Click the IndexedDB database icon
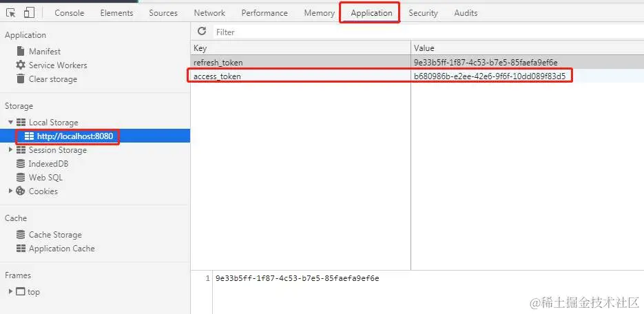The height and width of the screenshot is (314, 644). [x=21, y=163]
